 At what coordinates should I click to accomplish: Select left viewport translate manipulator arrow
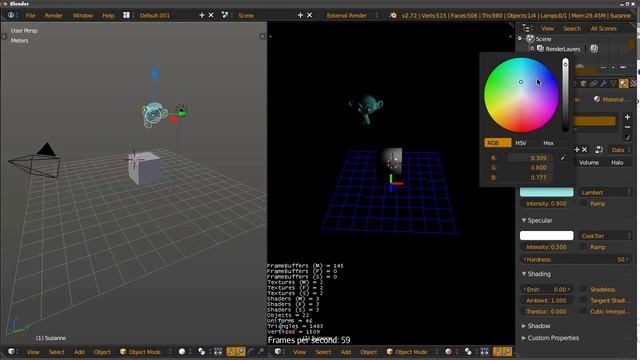(241, 351)
